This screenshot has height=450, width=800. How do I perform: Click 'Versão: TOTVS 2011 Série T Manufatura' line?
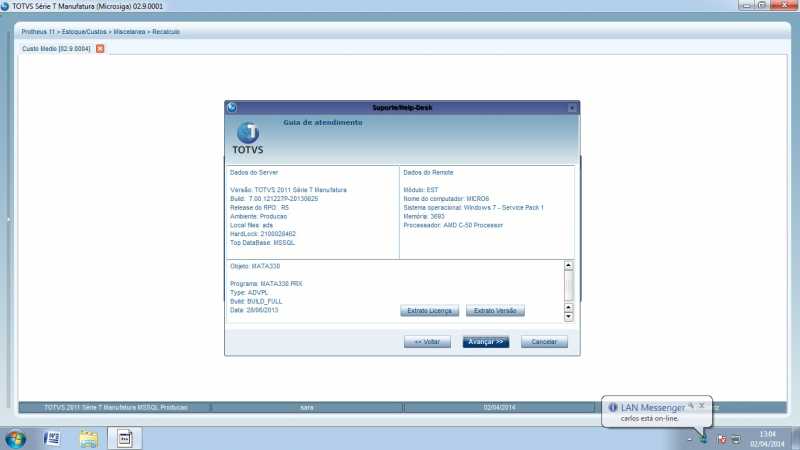[x=288, y=190]
